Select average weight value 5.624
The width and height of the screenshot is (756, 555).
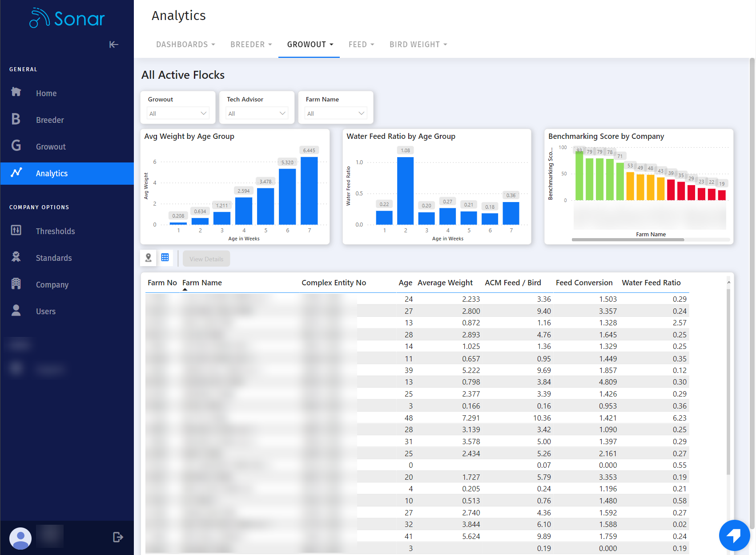pyautogui.click(x=471, y=536)
